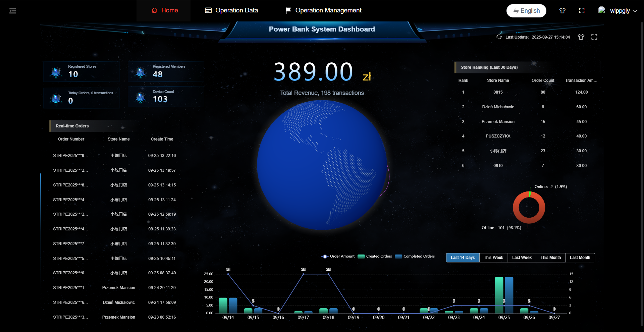This screenshot has width=644, height=332.
Task: Toggle the Order Amount legend series
Action: tap(338, 256)
